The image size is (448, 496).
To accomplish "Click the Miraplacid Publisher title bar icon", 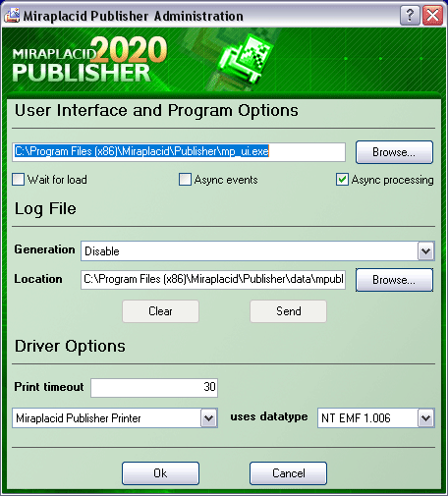I will 12,16.
